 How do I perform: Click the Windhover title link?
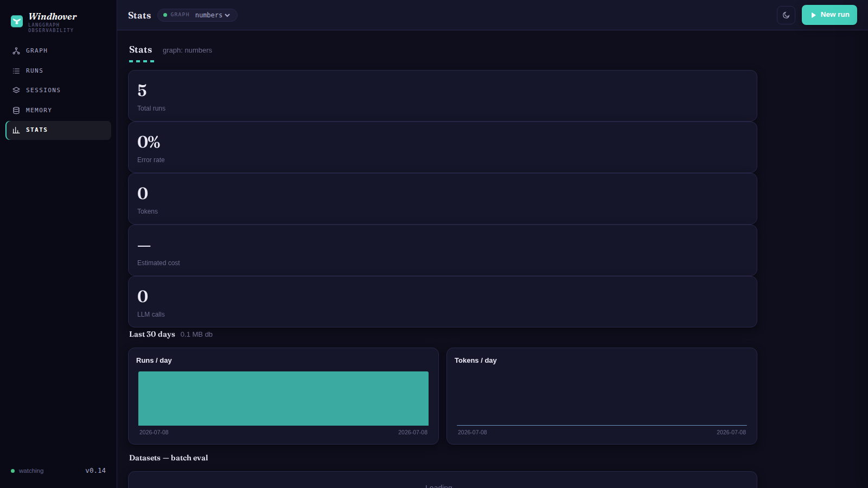point(53,17)
